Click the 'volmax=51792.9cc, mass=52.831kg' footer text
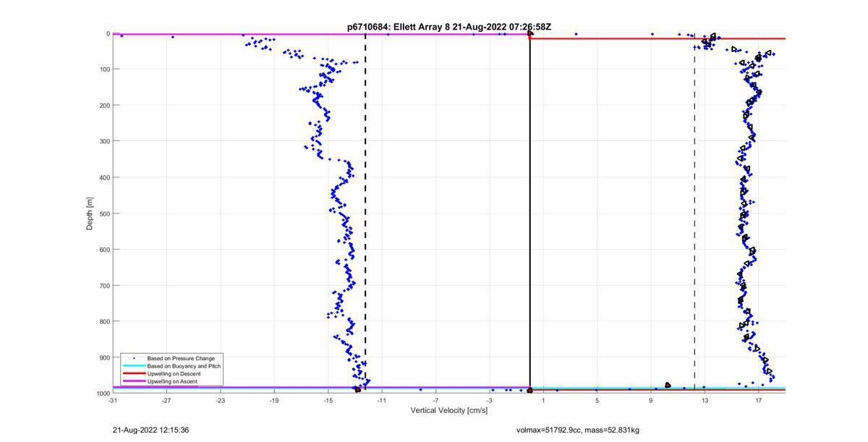 578,430
